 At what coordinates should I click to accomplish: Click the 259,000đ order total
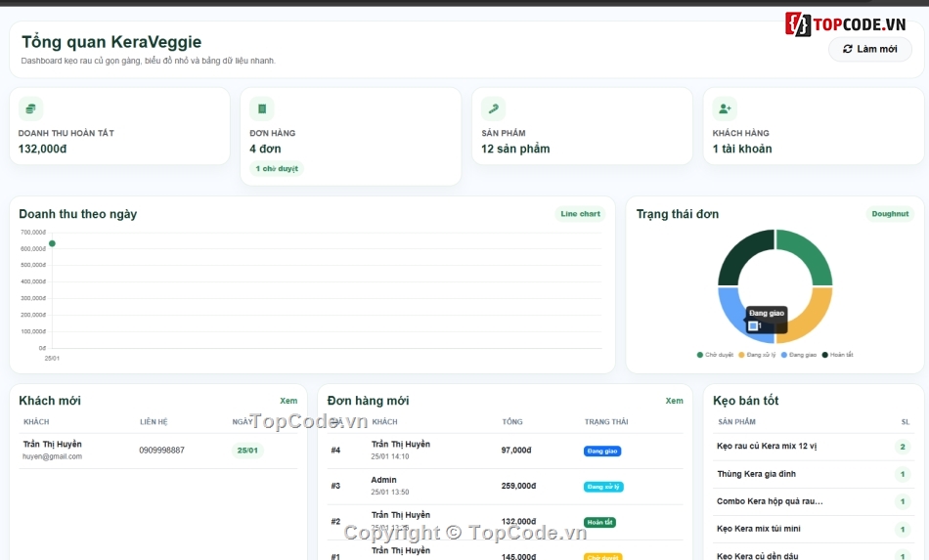point(518,486)
